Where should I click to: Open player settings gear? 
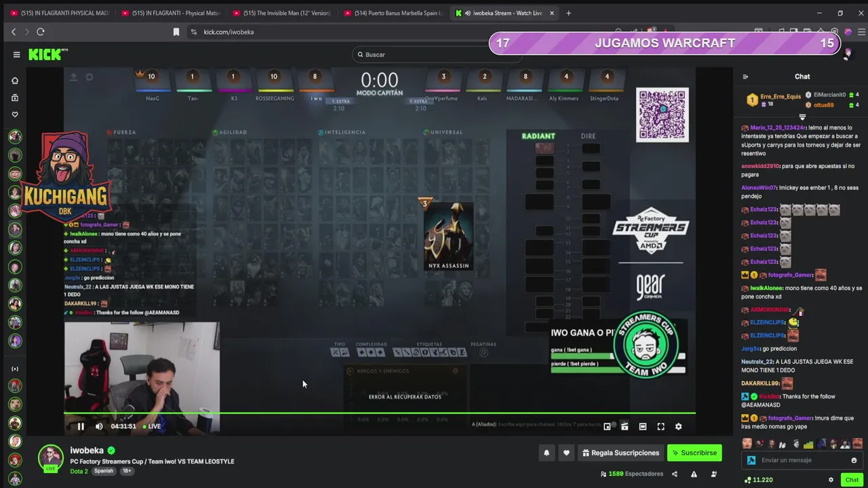tap(678, 426)
